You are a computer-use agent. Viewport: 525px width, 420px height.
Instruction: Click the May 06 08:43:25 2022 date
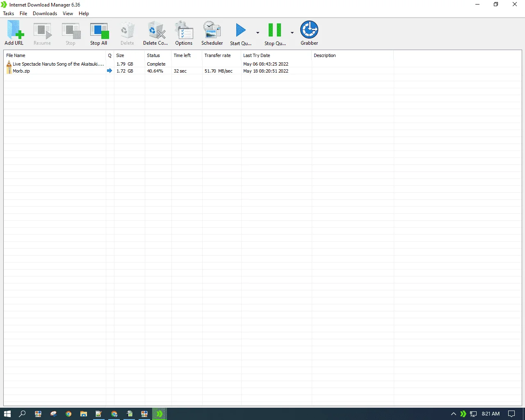(x=266, y=64)
